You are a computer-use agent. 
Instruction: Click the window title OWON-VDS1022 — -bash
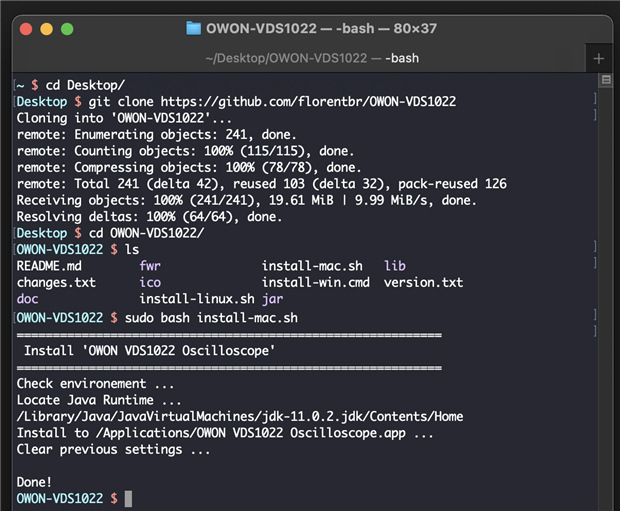[321, 28]
